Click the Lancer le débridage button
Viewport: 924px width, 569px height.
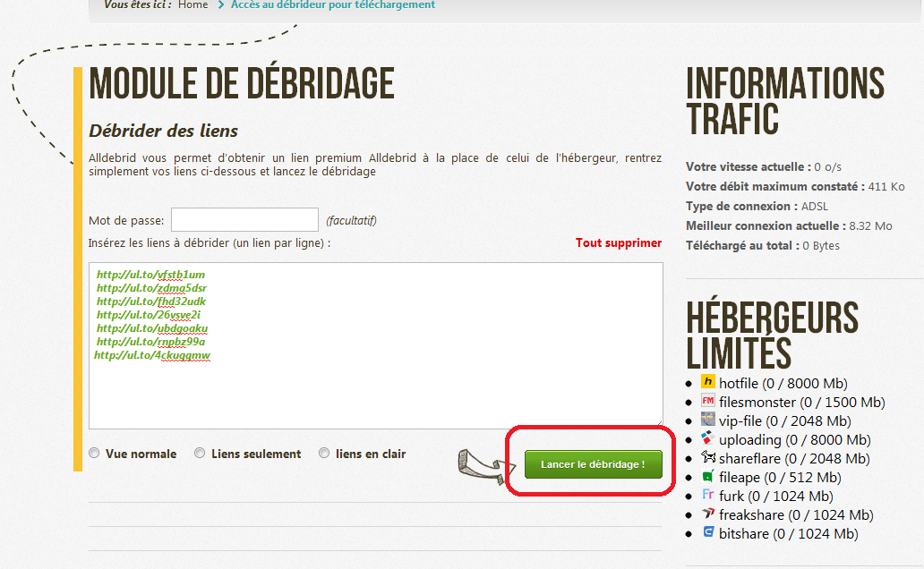tap(594, 464)
